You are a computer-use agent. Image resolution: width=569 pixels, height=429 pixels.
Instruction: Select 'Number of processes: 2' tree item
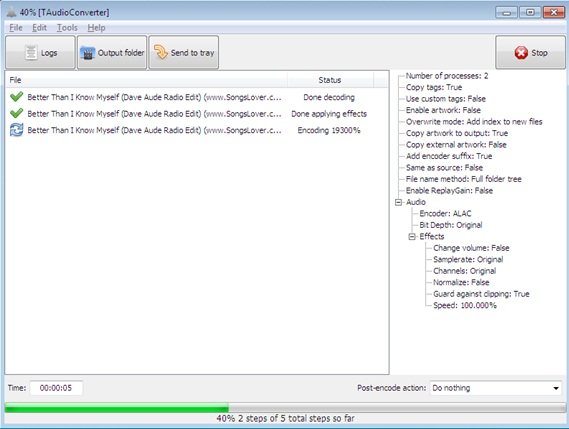pos(447,76)
